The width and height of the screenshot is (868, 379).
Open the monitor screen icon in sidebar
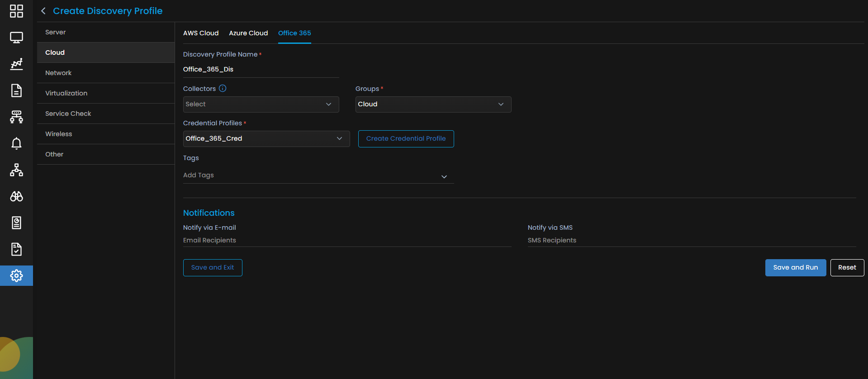(16, 38)
